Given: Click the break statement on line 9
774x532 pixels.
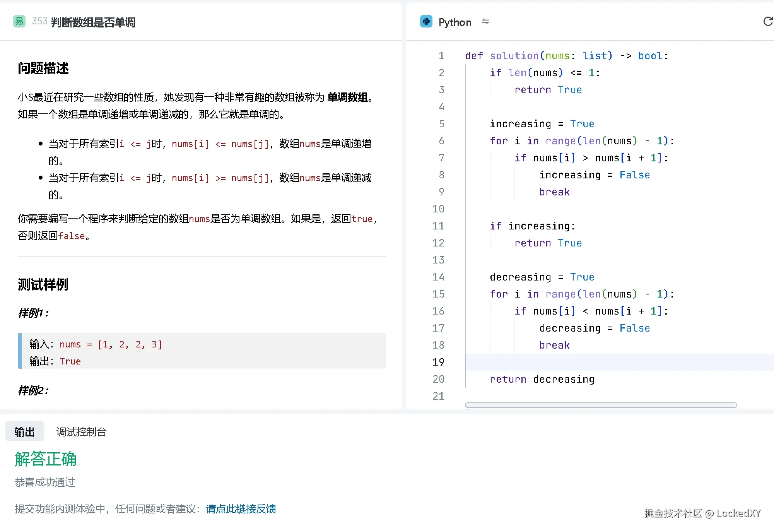Looking at the screenshot, I should pos(554,192).
